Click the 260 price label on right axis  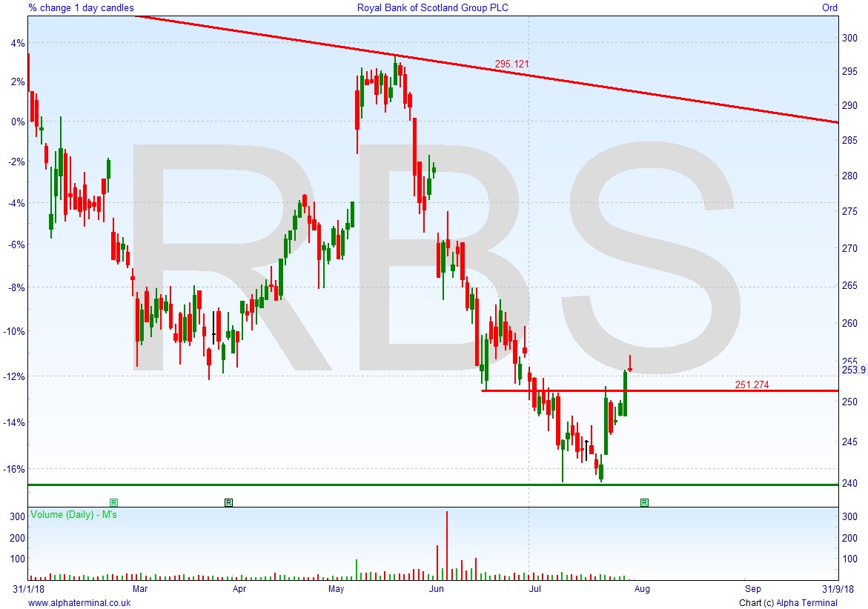pyautogui.click(x=849, y=323)
